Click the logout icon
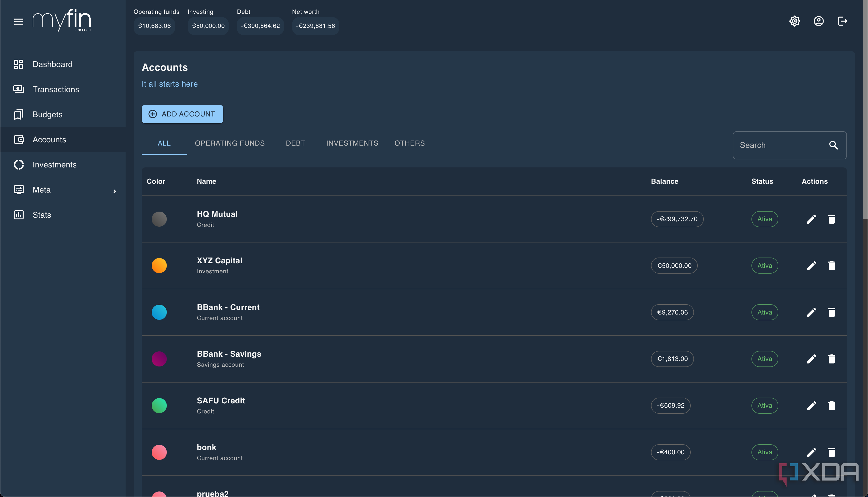 pyautogui.click(x=842, y=21)
